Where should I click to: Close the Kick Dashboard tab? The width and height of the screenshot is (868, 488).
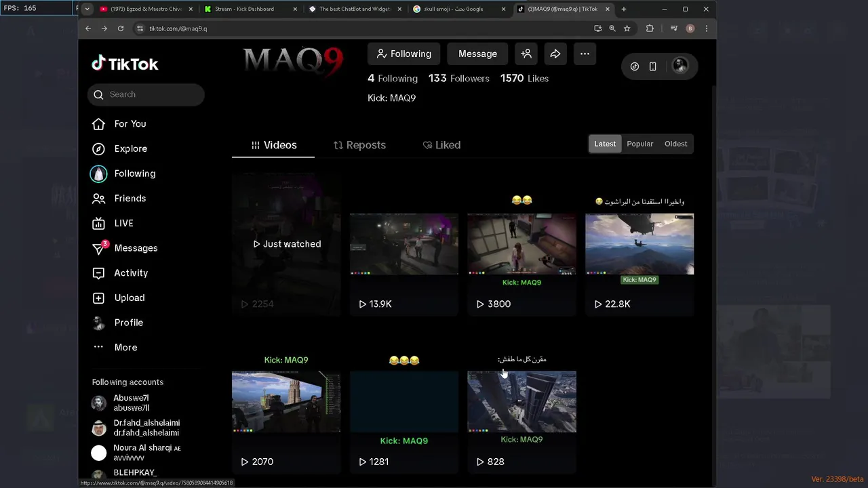point(295,9)
